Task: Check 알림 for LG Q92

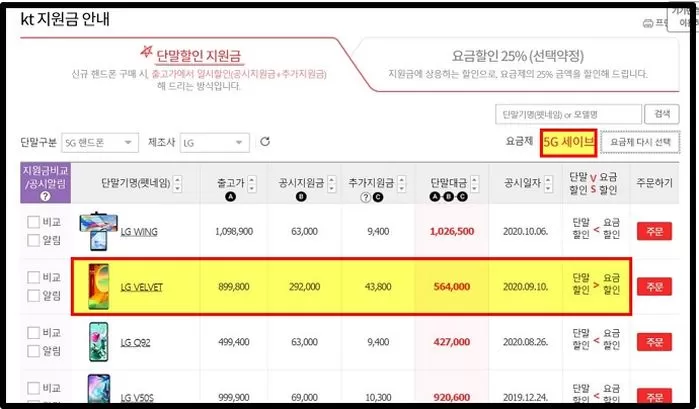Action: tap(33, 351)
